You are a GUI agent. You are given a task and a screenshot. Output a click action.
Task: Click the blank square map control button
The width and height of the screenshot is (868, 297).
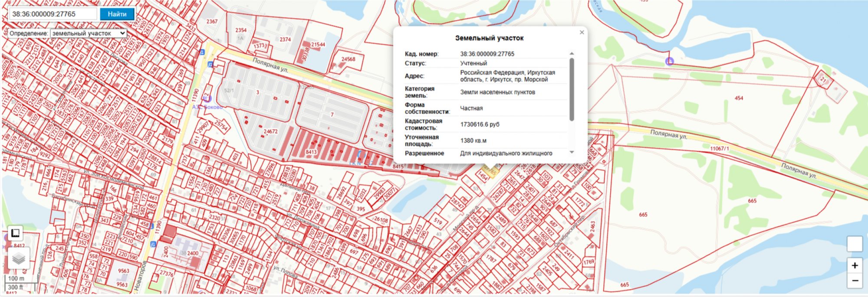[x=855, y=244]
